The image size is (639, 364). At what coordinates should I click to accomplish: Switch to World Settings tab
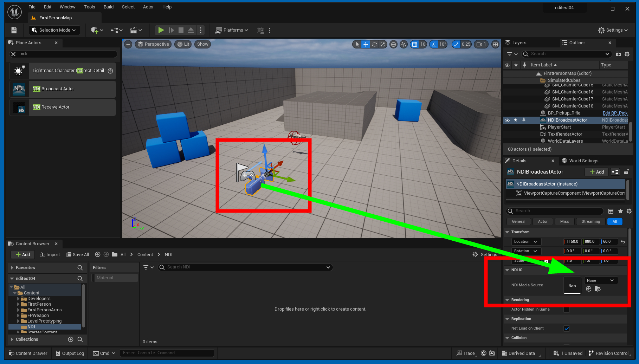coord(583,161)
